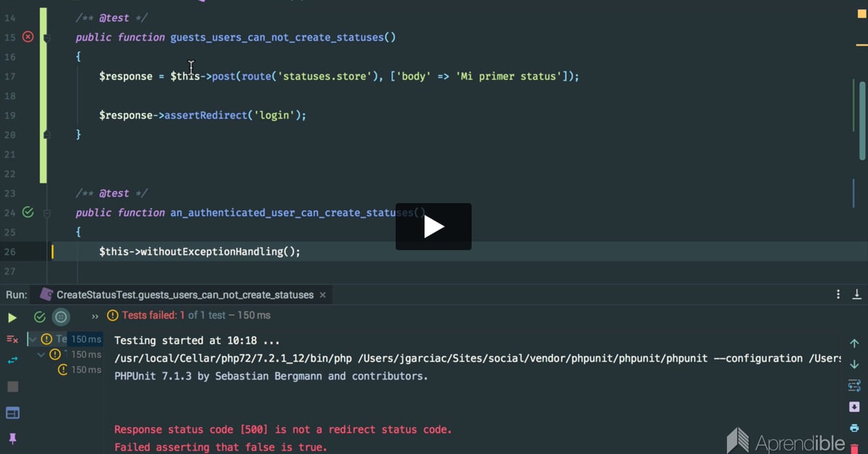The height and width of the screenshot is (454, 868).
Task: Click the Restore Layout icon in Run sidebar
Action: pyautogui.click(x=12, y=413)
